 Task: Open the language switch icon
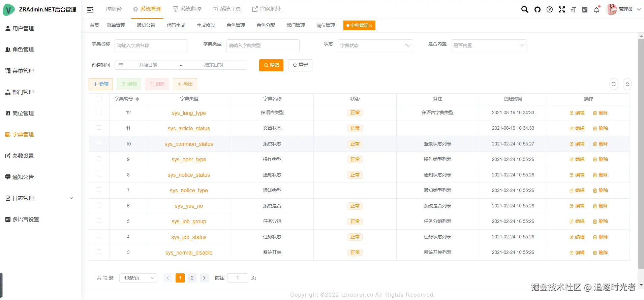tap(585, 10)
